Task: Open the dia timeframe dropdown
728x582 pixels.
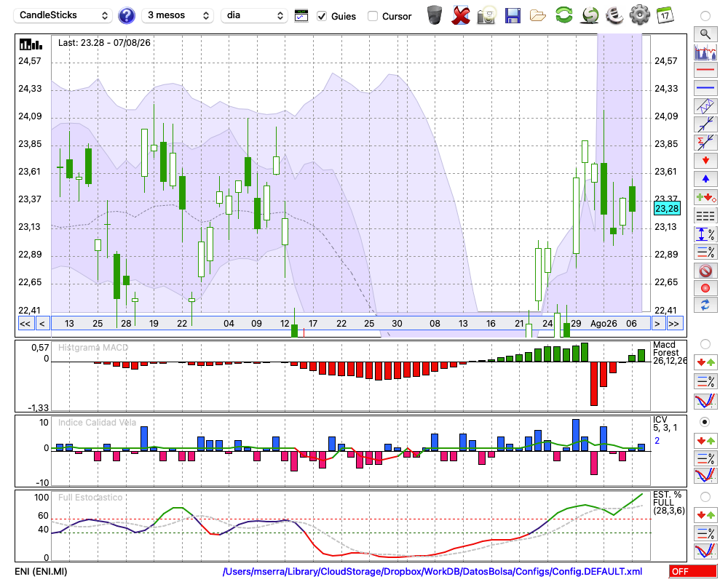Action: point(254,15)
